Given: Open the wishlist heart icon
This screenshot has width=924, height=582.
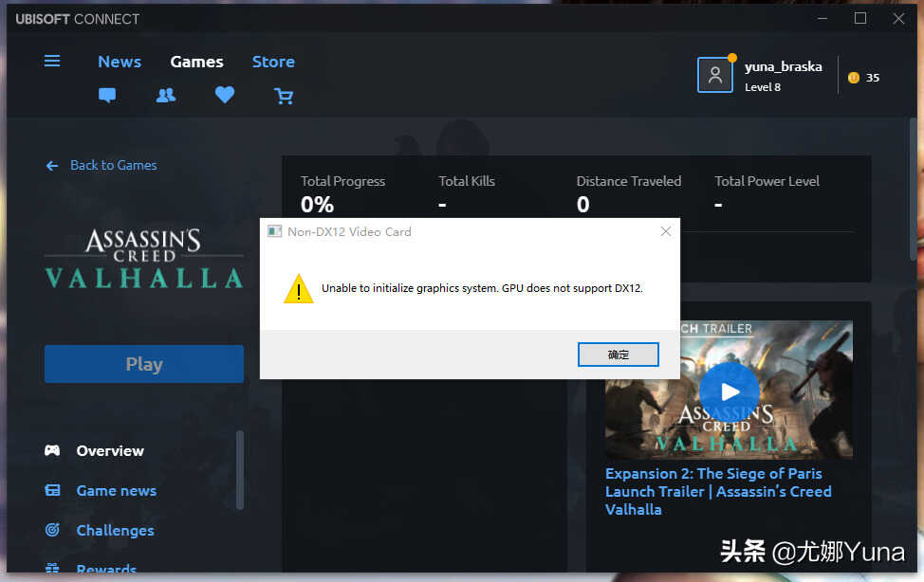Looking at the screenshot, I should coord(225,94).
